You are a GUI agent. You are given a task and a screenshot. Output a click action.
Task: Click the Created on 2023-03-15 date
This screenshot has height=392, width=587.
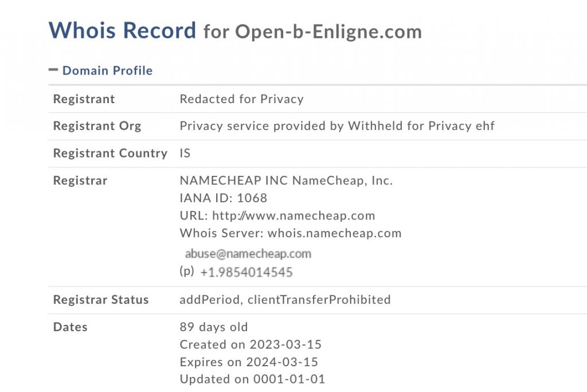(x=251, y=344)
